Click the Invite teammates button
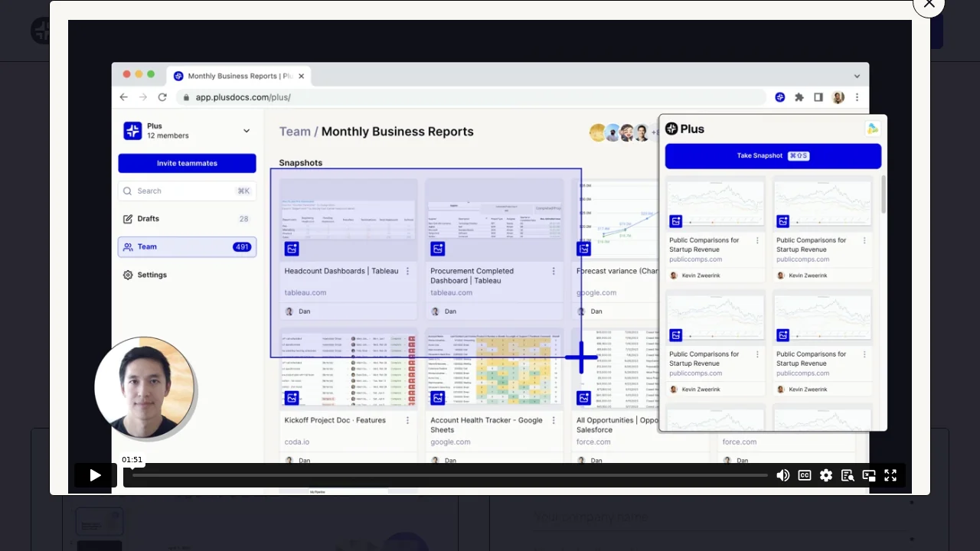980x551 pixels. pyautogui.click(x=187, y=163)
